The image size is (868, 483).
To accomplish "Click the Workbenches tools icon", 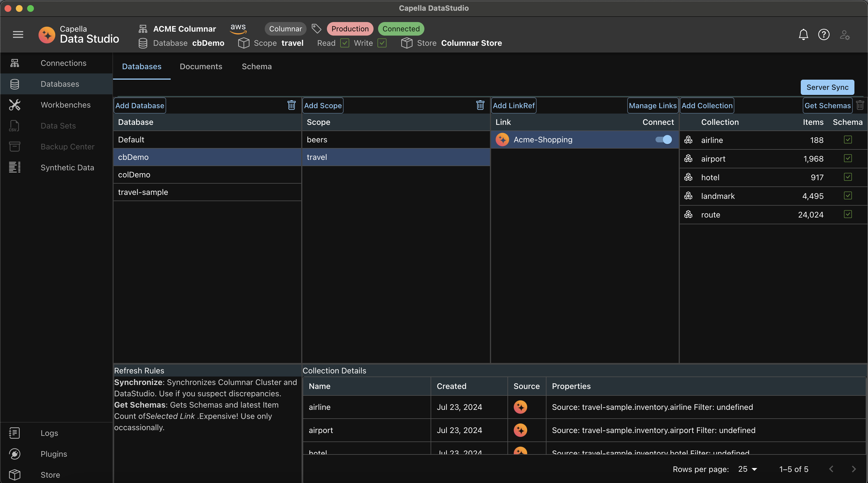I will point(14,105).
